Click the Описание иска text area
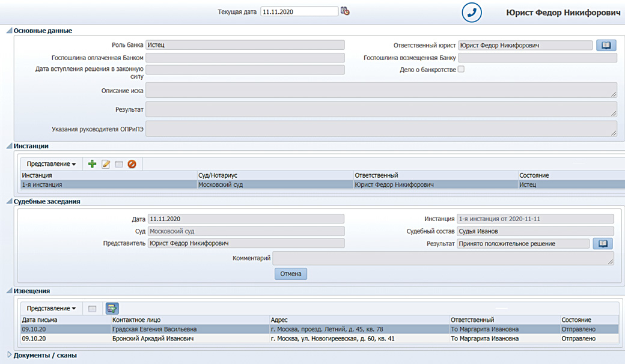The image size is (625, 364). 381,90
